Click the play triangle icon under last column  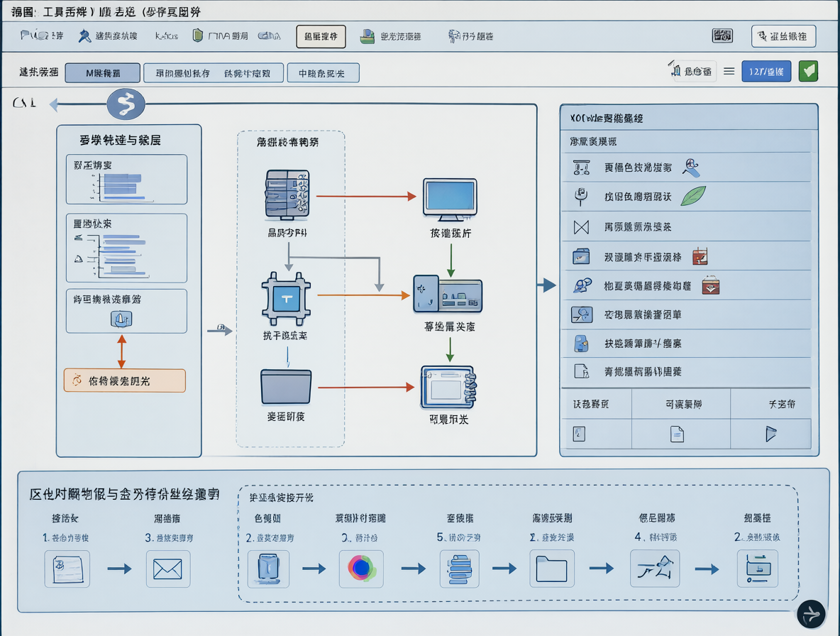771,434
